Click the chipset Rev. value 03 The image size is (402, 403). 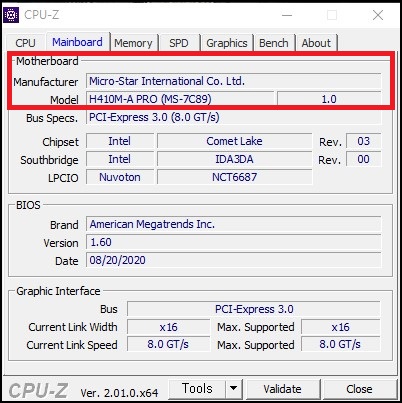[363, 141]
